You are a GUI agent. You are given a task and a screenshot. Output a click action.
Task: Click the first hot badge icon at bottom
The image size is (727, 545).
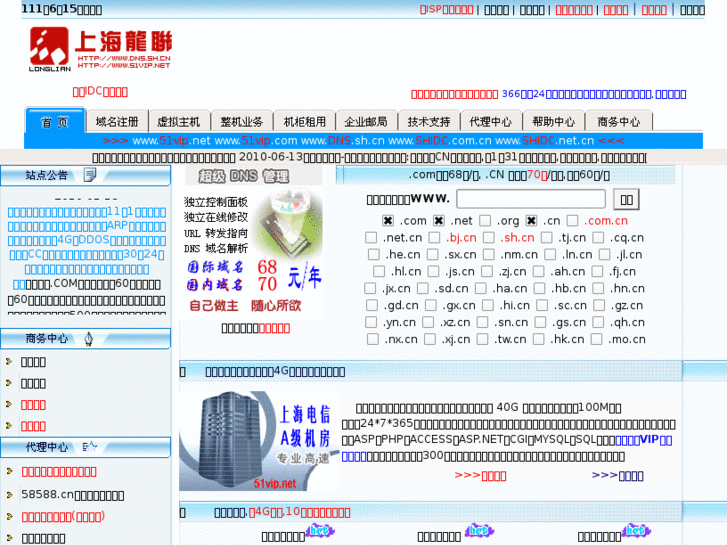pyautogui.click(x=320, y=530)
